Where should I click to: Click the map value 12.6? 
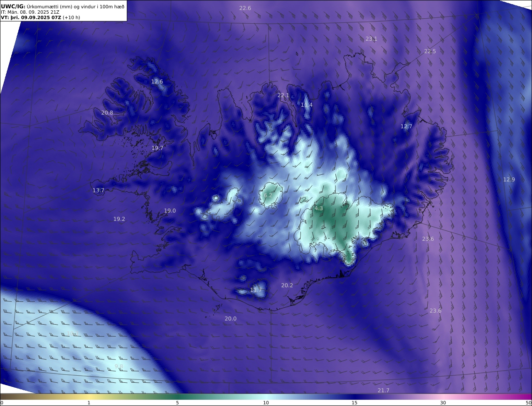click(x=157, y=82)
